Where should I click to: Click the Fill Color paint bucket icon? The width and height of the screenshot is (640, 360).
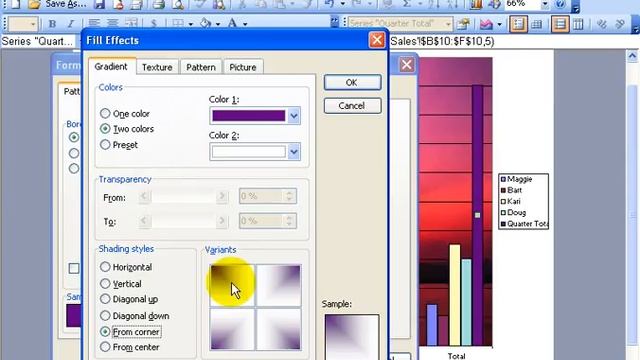click(x=205, y=24)
